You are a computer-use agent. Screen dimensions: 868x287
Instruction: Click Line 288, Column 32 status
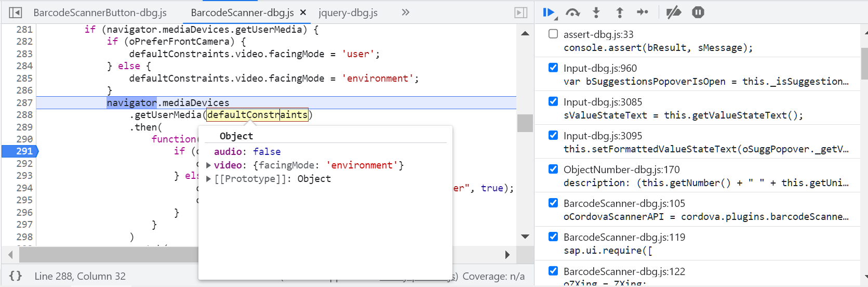click(80, 276)
